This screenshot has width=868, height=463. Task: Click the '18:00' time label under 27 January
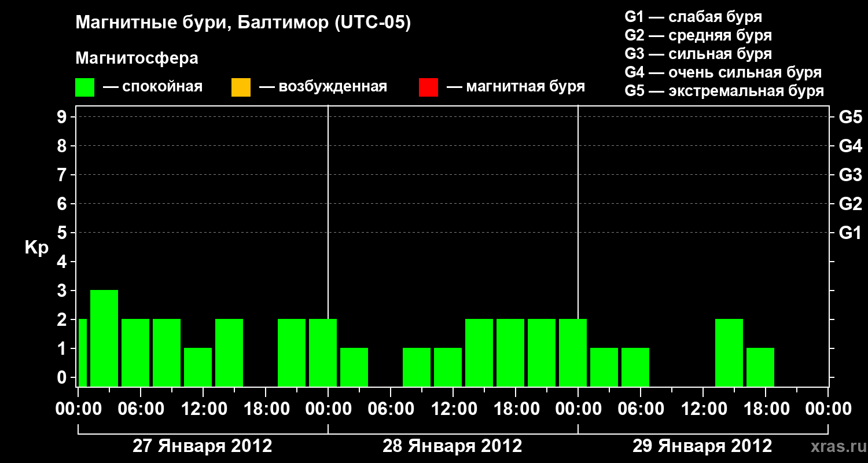[266, 409]
